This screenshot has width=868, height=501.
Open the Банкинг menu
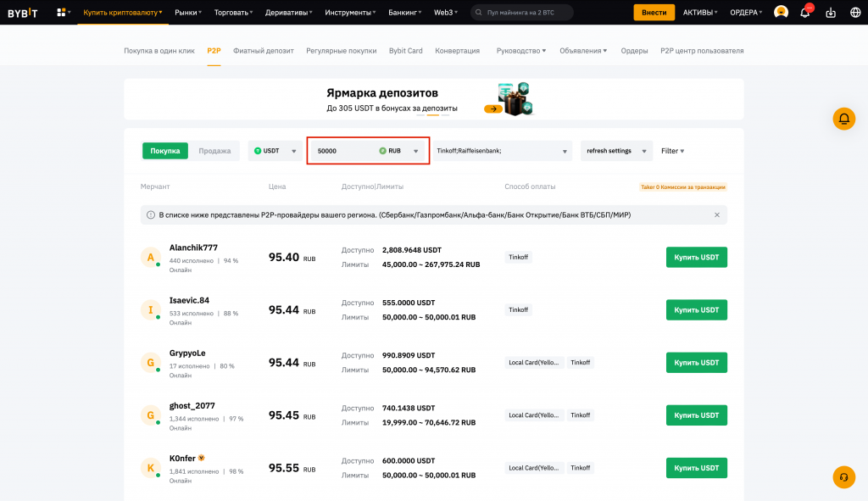click(404, 12)
